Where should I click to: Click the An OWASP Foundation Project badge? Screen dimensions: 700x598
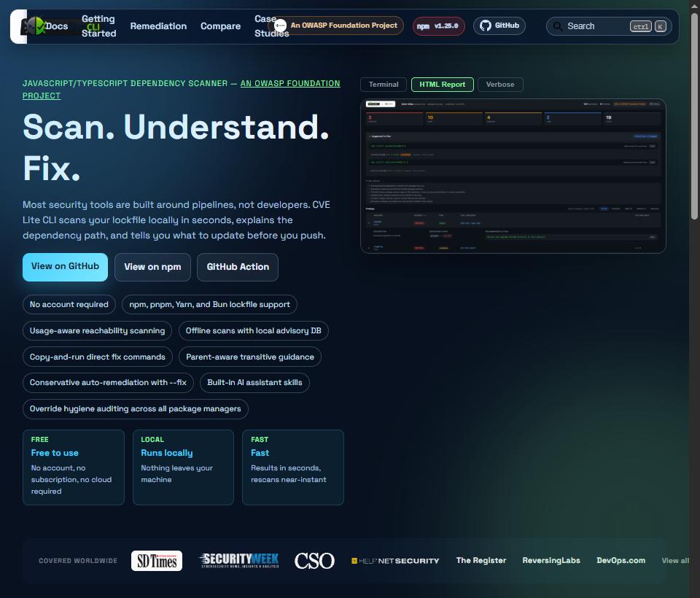tap(338, 26)
